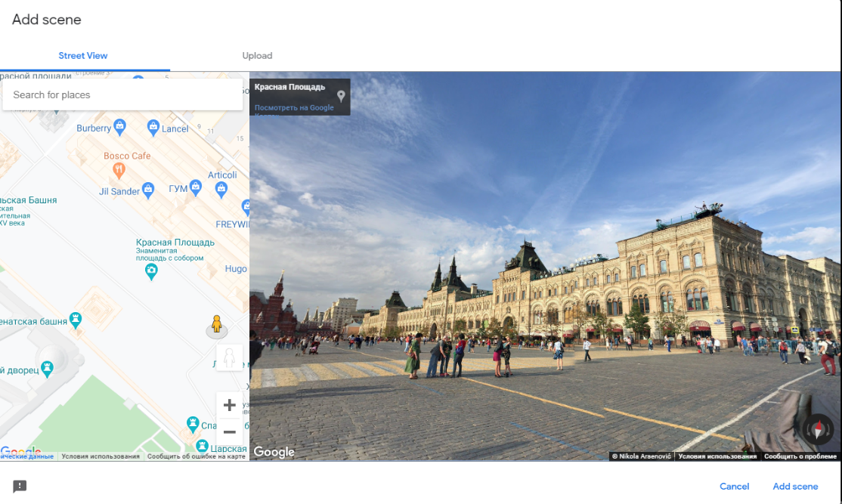842x504 pixels.
Task: Select the Street View tab
Action: [x=83, y=56]
